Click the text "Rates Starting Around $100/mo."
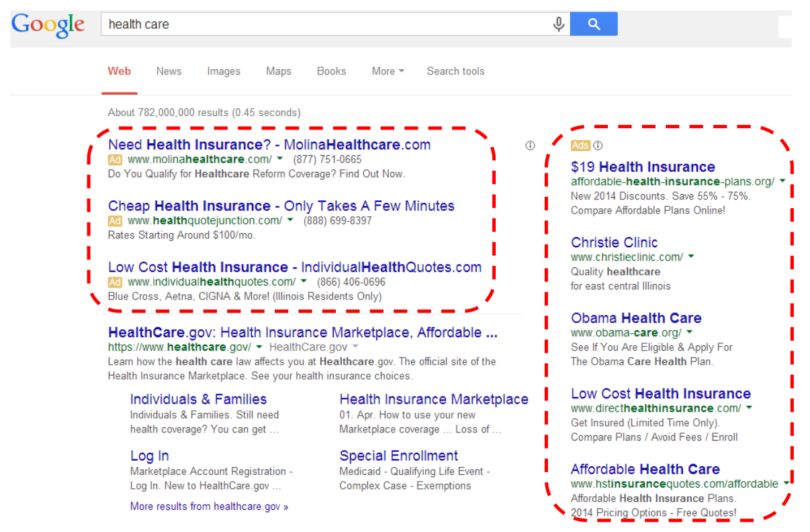This screenshot has height=532, width=810. (181, 235)
